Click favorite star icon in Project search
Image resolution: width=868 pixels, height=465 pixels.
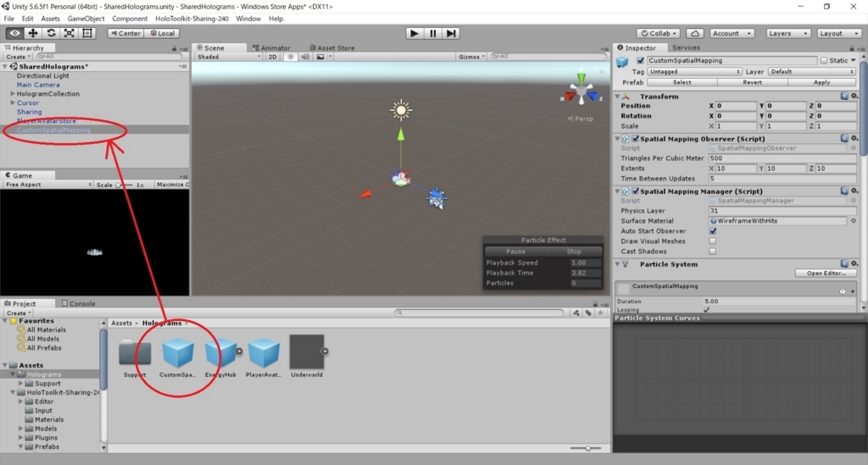(601, 313)
